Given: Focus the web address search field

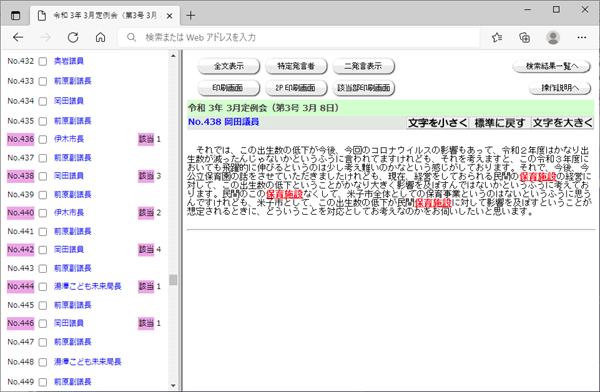Looking at the screenshot, I should point(298,37).
